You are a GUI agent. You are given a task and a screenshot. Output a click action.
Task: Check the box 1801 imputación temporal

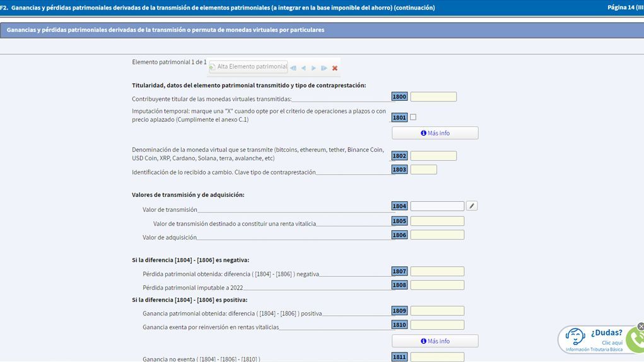click(x=413, y=117)
